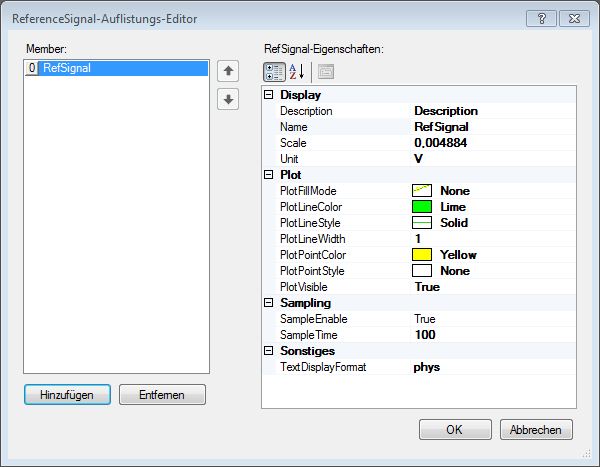Click the Hinzufügen button

(67, 395)
